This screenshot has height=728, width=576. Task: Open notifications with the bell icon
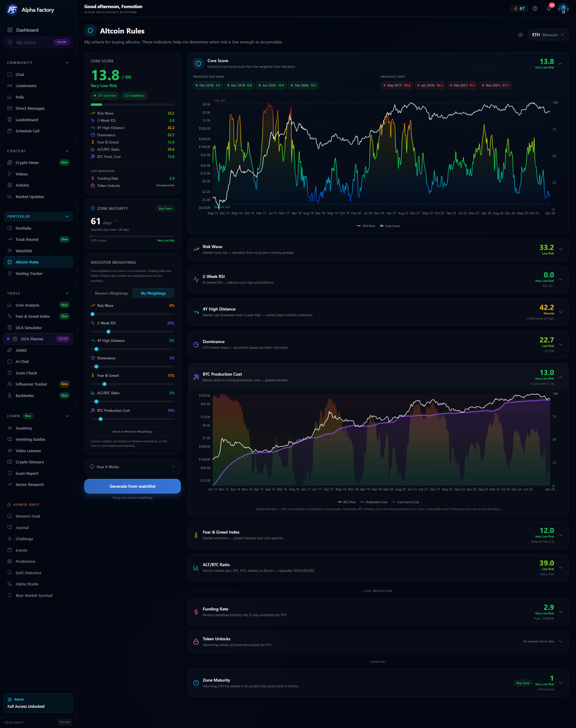point(549,8)
